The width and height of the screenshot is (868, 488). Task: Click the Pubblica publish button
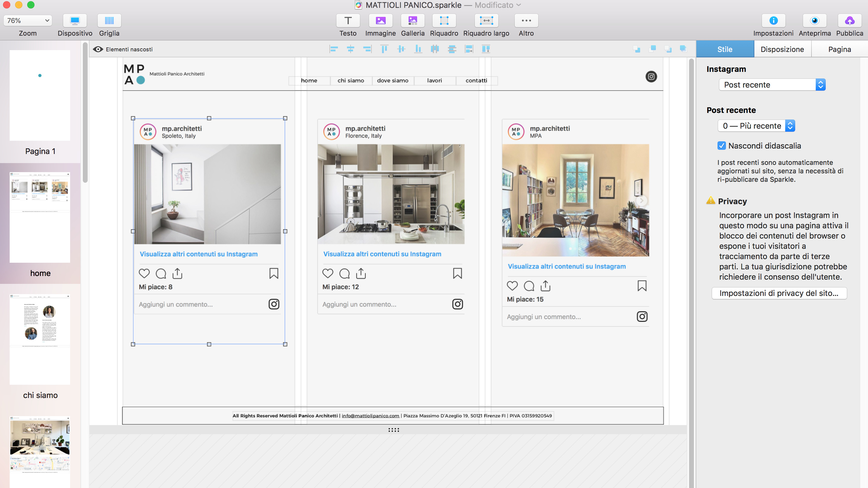pyautogui.click(x=850, y=21)
